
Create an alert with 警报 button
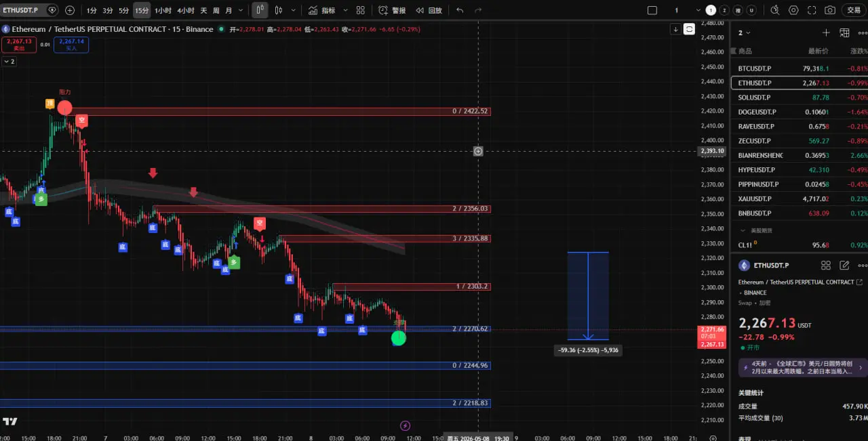pos(392,10)
